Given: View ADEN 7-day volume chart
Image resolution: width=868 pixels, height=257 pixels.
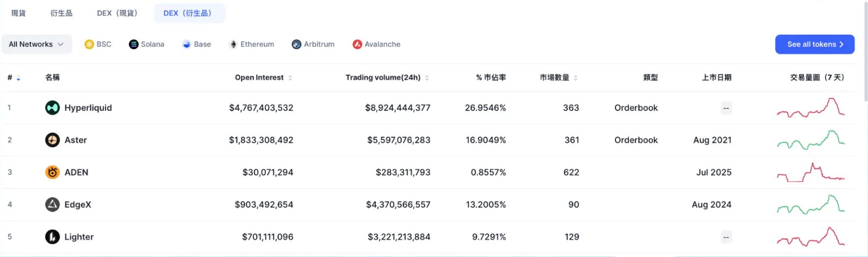Looking at the screenshot, I should pos(811,172).
